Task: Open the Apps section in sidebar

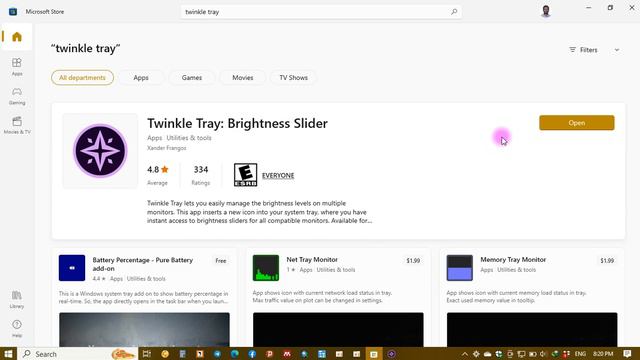Action: point(17,67)
